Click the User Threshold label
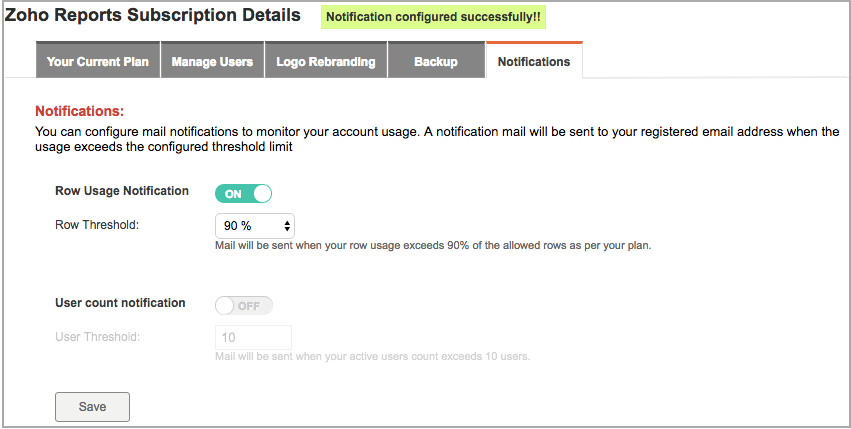This screenshot has height=429, width=851. coord(98,336)
